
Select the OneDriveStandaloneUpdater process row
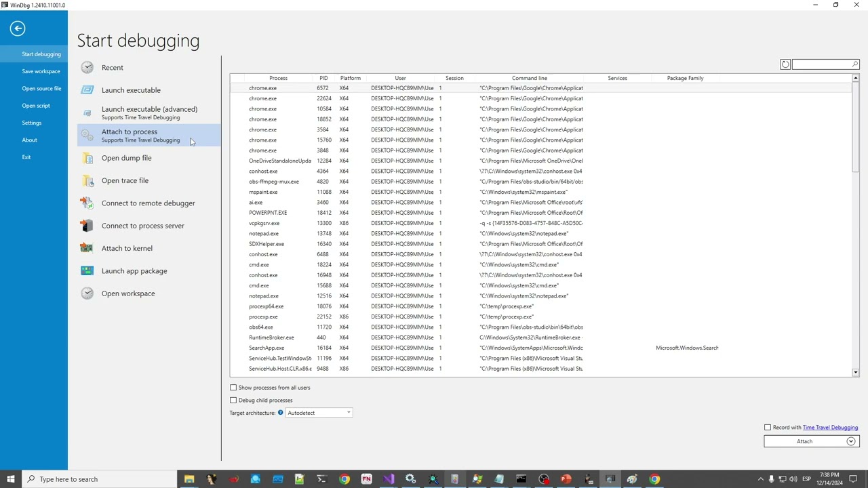coord(540,161)
